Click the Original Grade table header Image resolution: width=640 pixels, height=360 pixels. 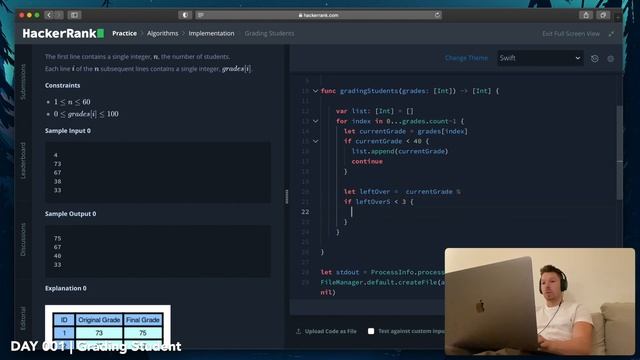99,320
